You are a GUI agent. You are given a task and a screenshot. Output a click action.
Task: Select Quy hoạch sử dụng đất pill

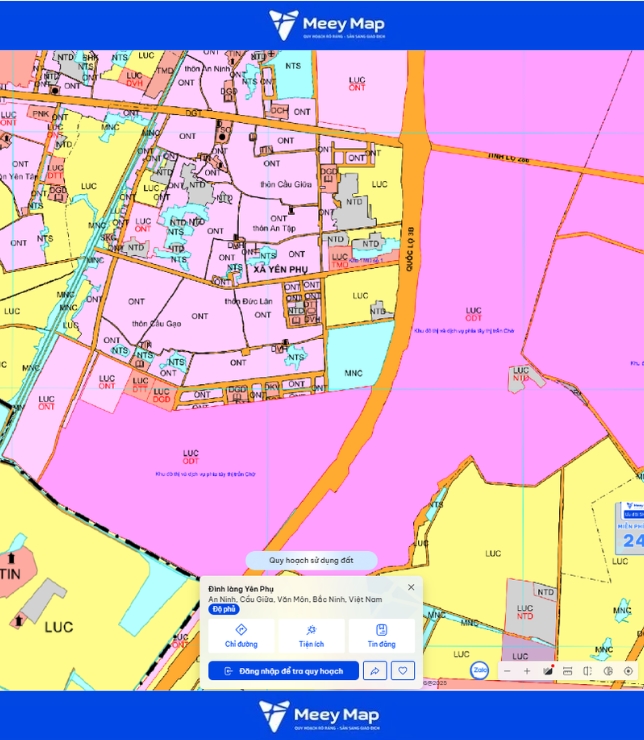(311, 560)
